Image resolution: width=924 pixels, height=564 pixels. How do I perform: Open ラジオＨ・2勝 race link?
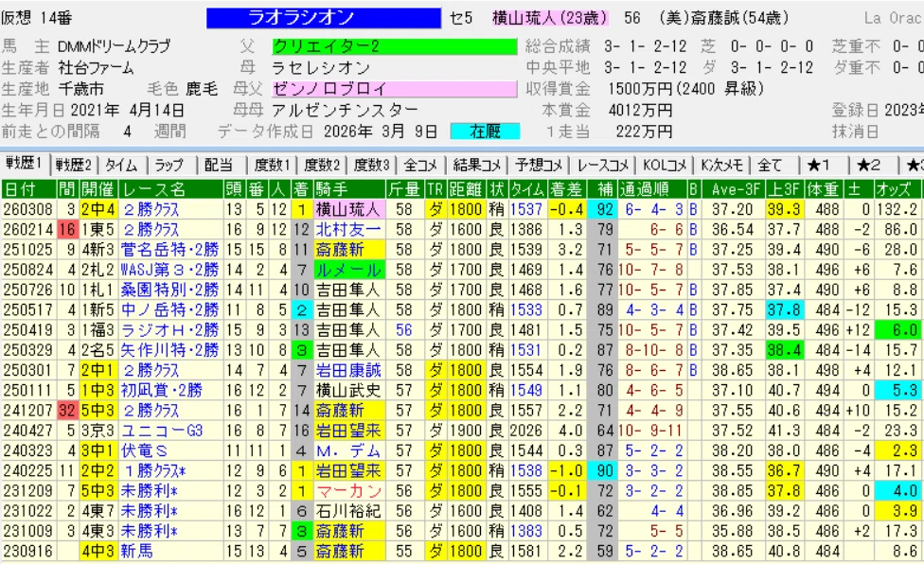pyautogui.click(x=169, y=330)
